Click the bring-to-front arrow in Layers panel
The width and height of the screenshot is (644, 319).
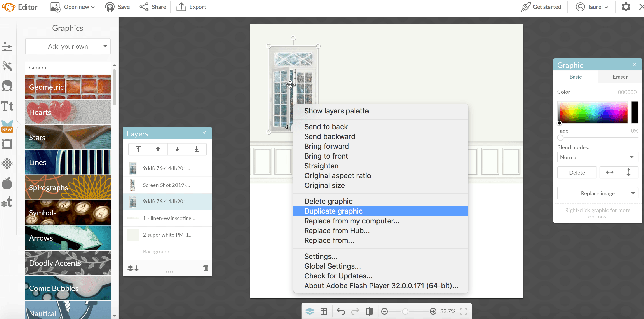(x=138, y=149)
